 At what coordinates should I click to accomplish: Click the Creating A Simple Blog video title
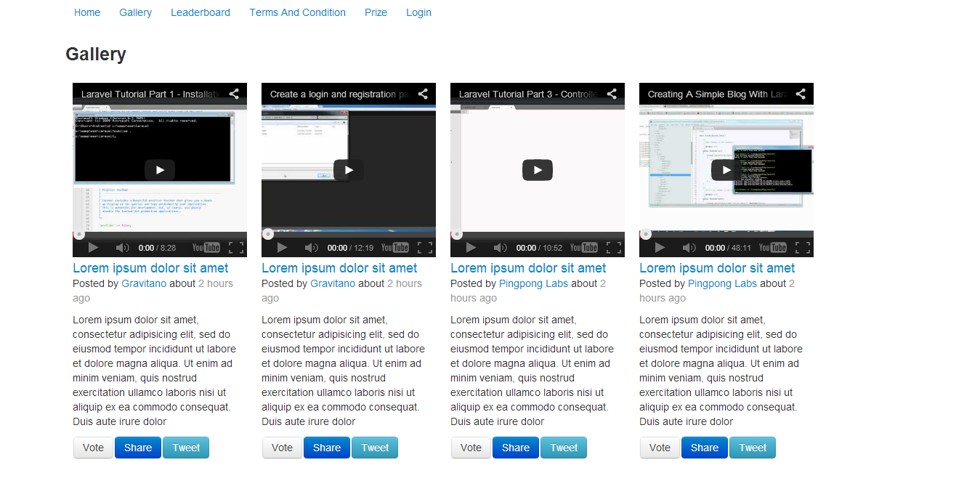(717, 94)
